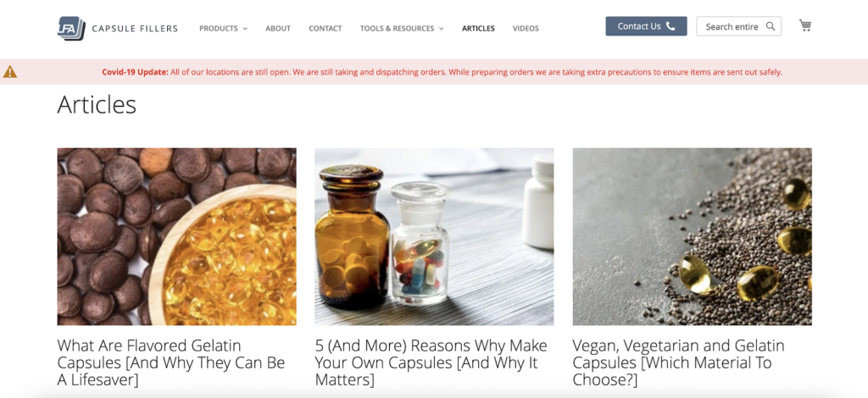Go to the About page
868x398 pixels.
click(x=278, y=28)
